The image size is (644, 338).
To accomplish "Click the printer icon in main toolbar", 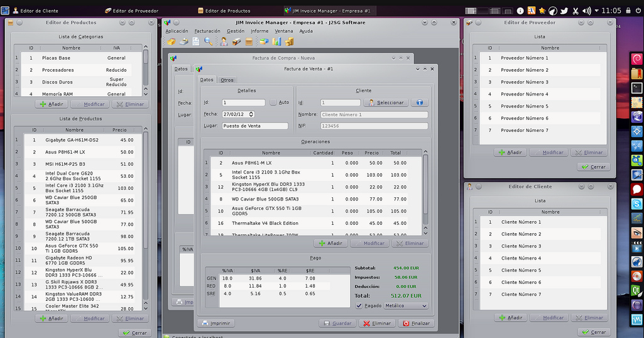I will tap(183, 42).
